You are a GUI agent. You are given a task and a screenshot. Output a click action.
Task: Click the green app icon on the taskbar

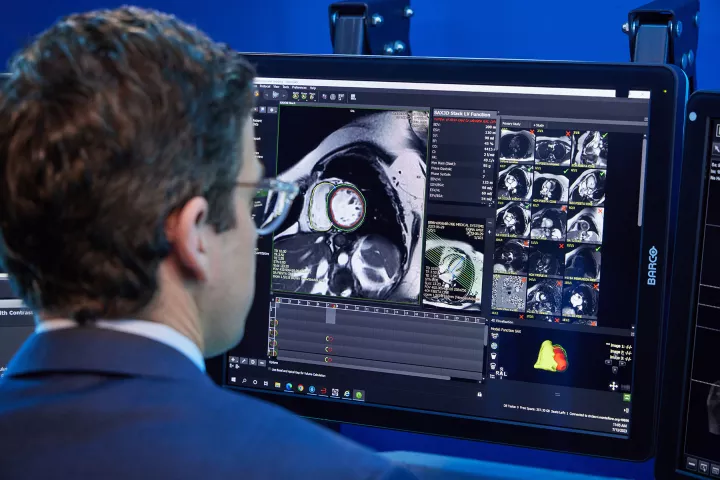tap(359, 395)
